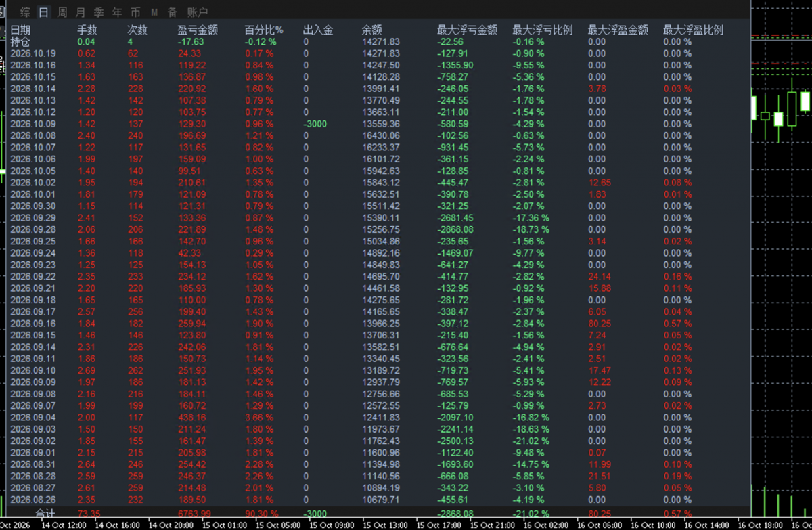Click the 最大浮亏比例 column header

coord(543,30)
